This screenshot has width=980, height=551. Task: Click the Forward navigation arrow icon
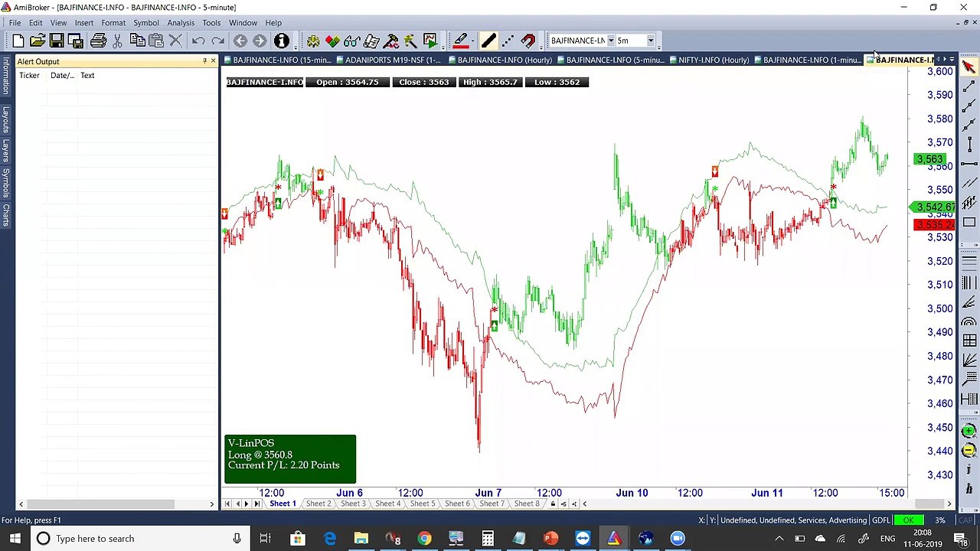[x=260, y=41]
